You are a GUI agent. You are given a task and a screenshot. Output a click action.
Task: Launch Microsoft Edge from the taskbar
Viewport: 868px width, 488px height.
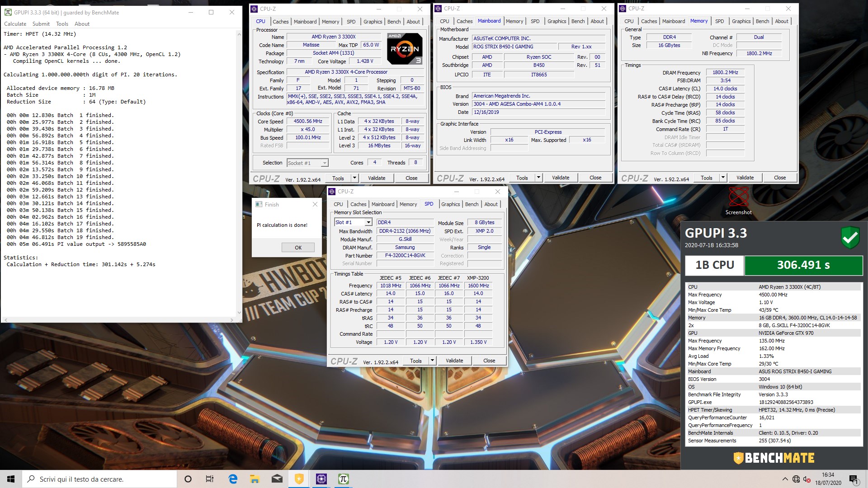(x=233, y=479)
